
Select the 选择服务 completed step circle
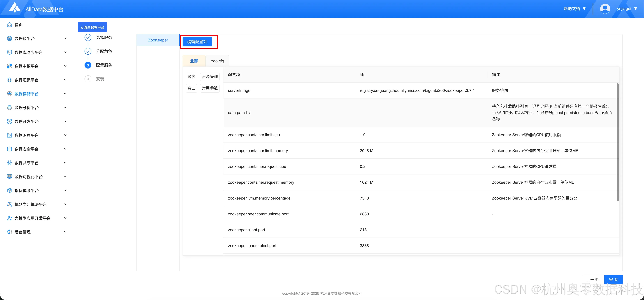[88, 38]
